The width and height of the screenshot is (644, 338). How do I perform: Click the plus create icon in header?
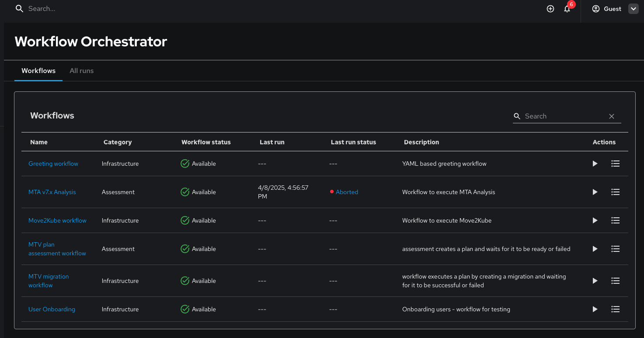pos(550,9)
